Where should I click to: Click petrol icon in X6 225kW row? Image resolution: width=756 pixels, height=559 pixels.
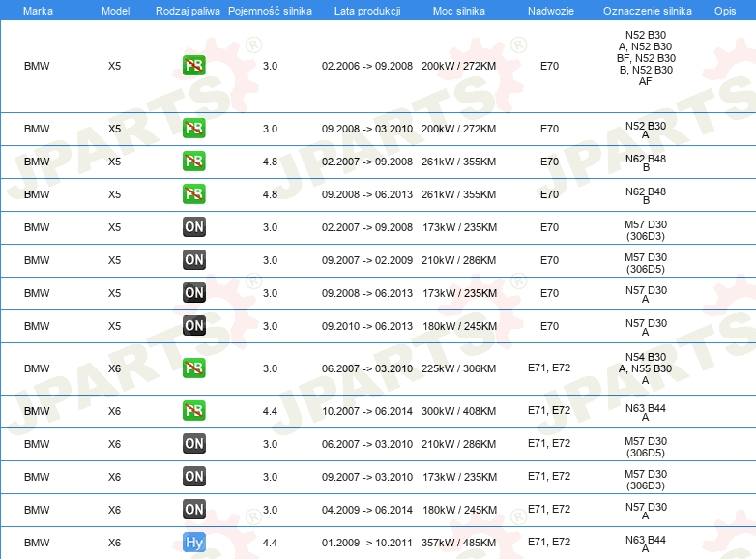coord(193,368)
